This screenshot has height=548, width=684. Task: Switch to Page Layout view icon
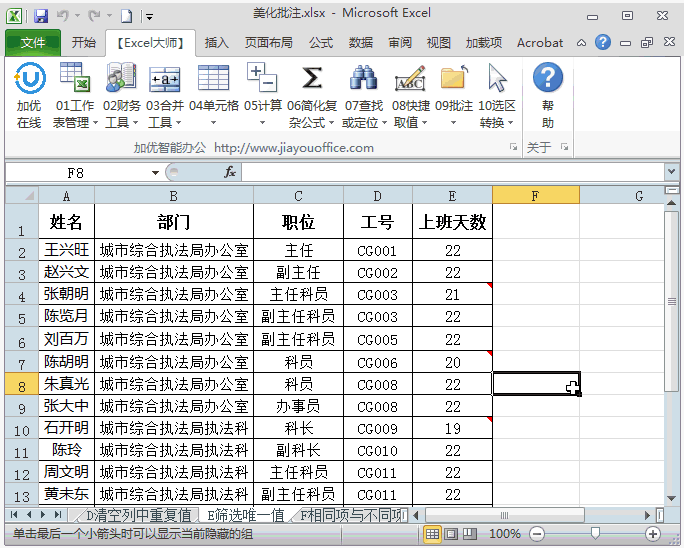pyautogui.click(x=451, y=534)
